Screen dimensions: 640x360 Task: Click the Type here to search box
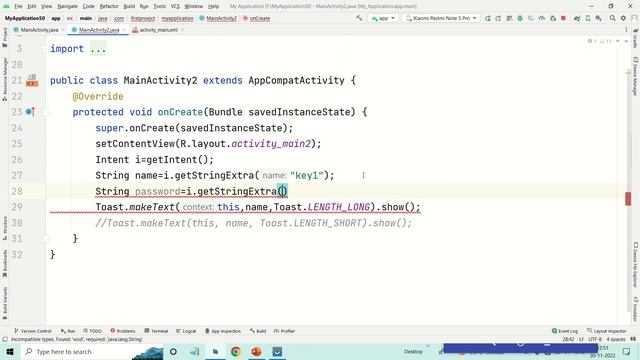click(91, 351)
